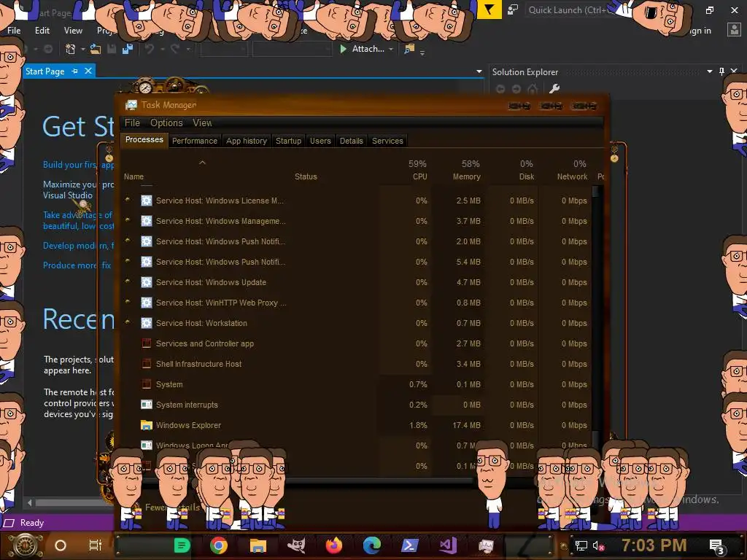
Task: Switch to the Performance tab
Action: pyautogui.click(x=194, y=141)
